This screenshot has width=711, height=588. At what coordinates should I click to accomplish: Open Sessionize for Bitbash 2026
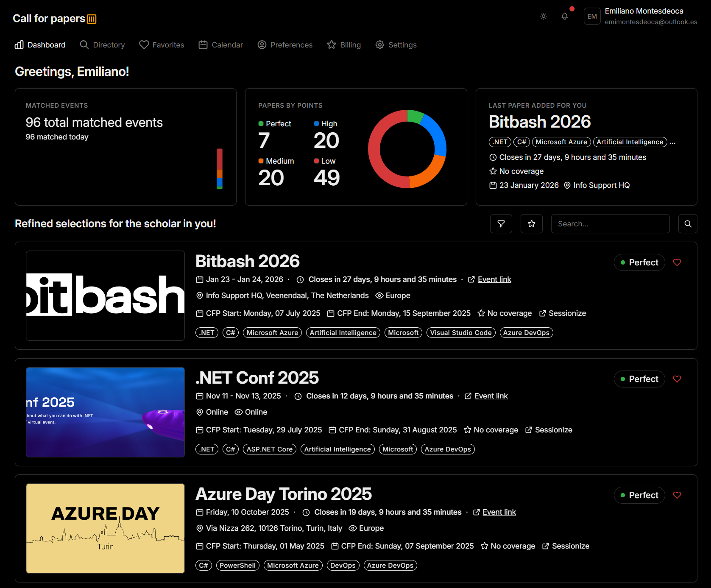pos(567,313)
